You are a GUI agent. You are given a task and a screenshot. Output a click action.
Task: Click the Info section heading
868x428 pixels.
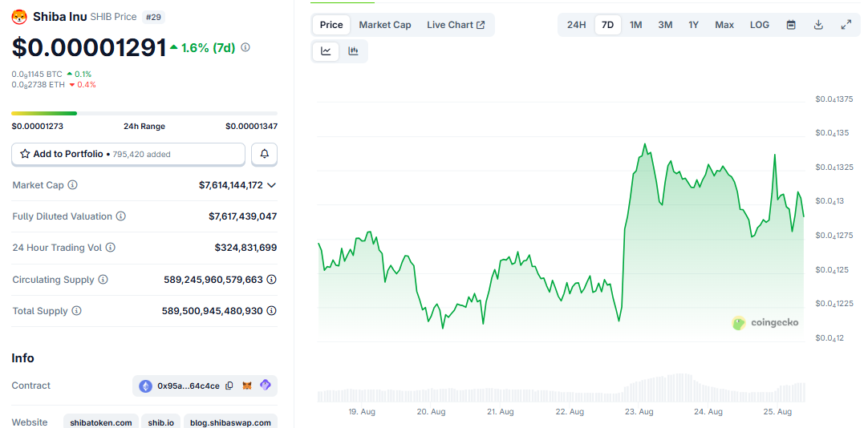point(22,357)
